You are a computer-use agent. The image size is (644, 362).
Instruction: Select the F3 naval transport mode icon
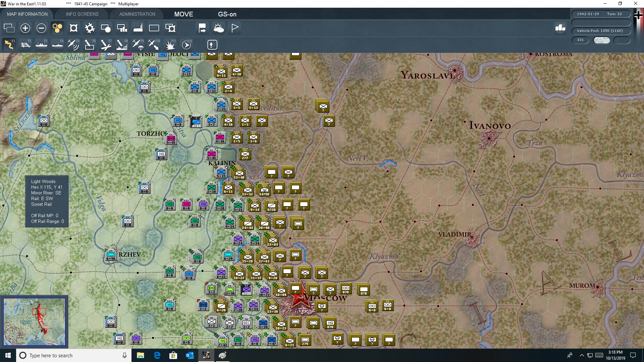click(41, 45)
